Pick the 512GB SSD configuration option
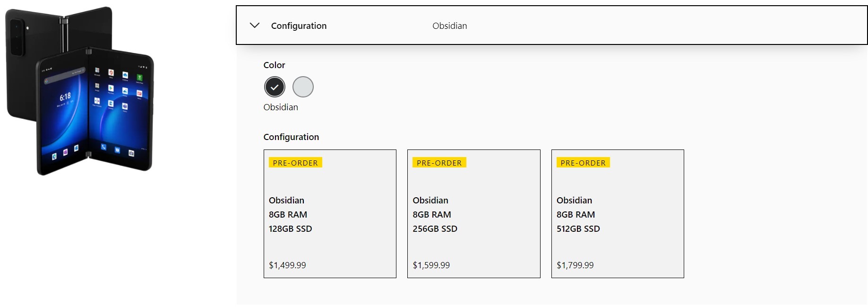The height and width of the screenshot is (307, 868). click(x=617, y=214)
